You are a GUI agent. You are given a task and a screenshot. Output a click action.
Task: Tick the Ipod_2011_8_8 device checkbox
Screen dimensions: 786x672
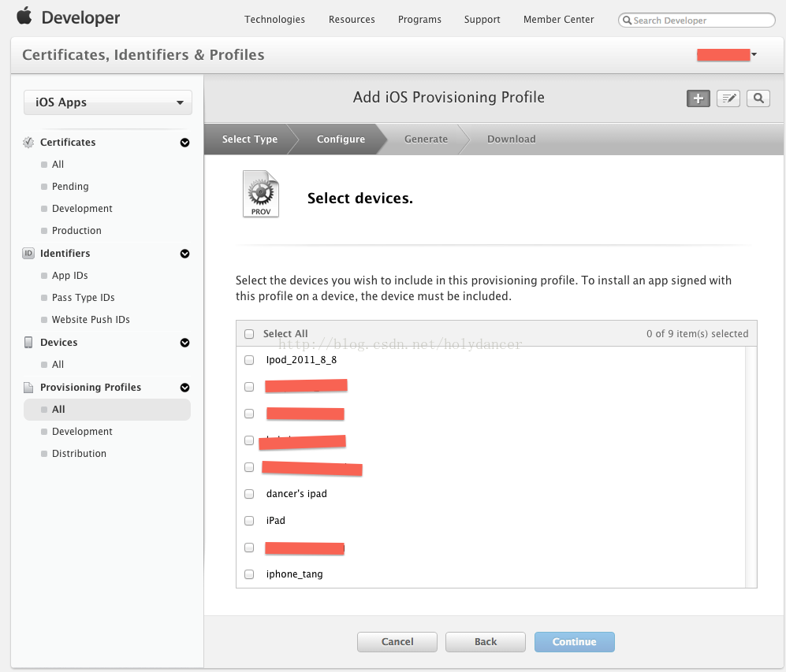click(249, 360)
